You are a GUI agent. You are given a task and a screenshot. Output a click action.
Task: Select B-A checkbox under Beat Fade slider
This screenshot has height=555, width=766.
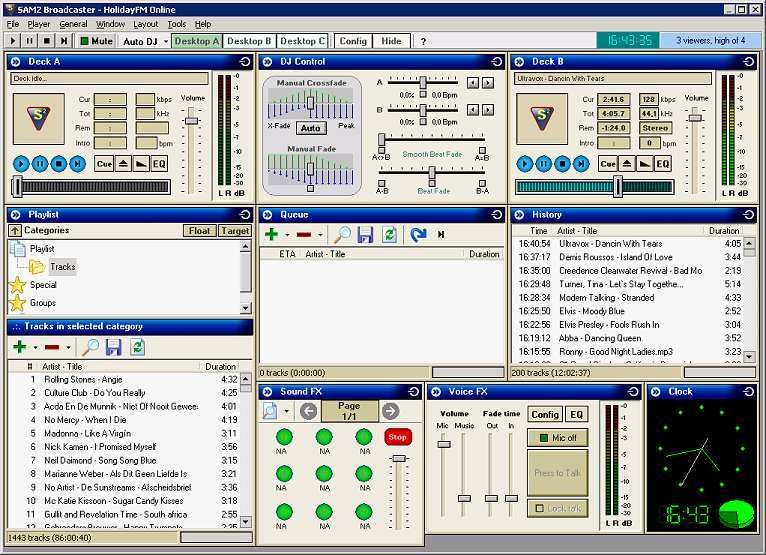coord(482,183)
